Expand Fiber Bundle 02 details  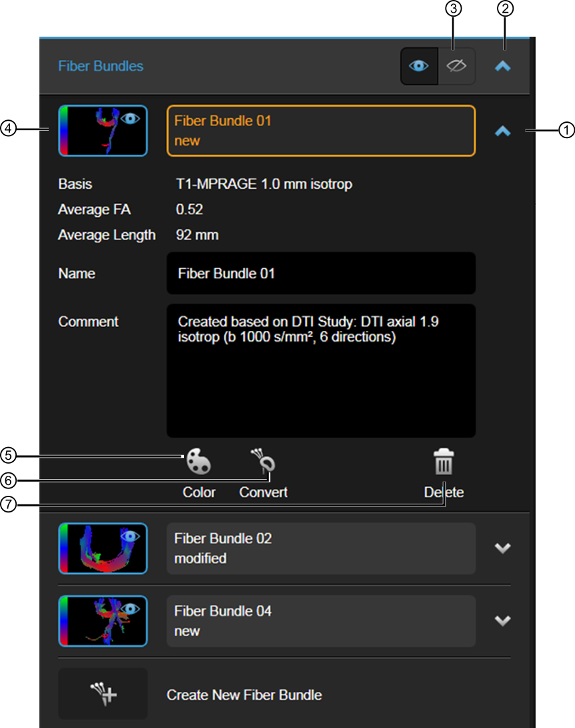click(x=502, y=549)
